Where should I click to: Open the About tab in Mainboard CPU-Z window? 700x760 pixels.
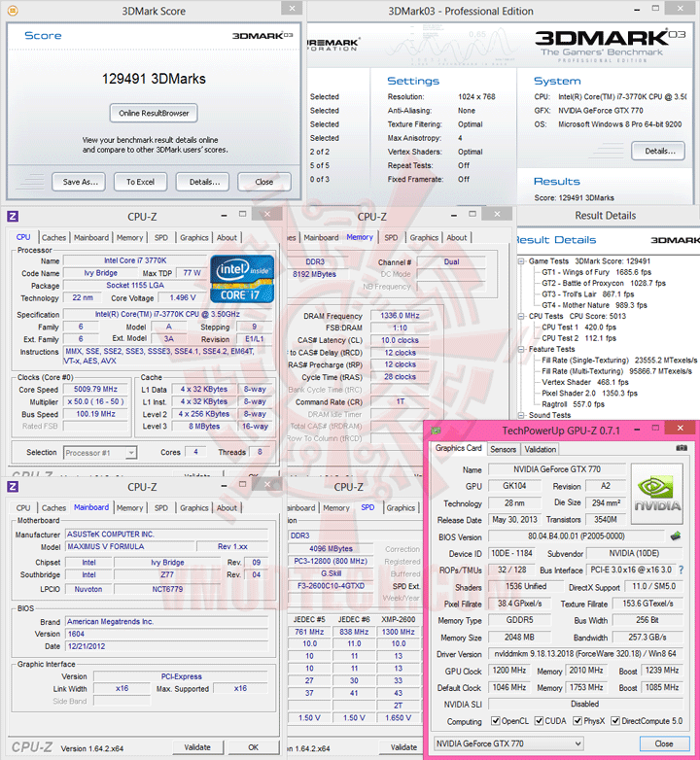click(x=227, y=507)
